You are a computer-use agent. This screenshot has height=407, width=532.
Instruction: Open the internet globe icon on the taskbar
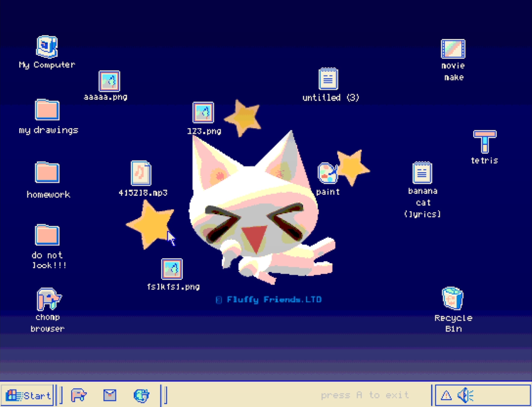point(142,395)
